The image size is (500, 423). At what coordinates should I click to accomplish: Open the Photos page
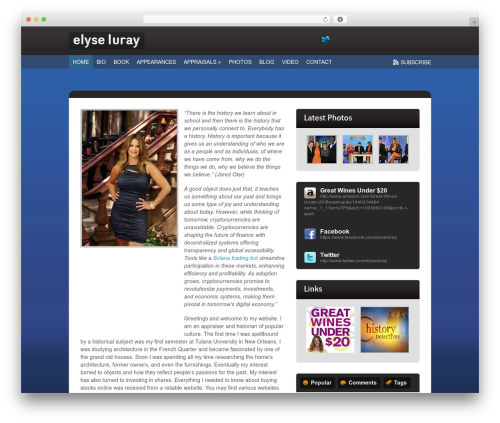click(240, 62)
